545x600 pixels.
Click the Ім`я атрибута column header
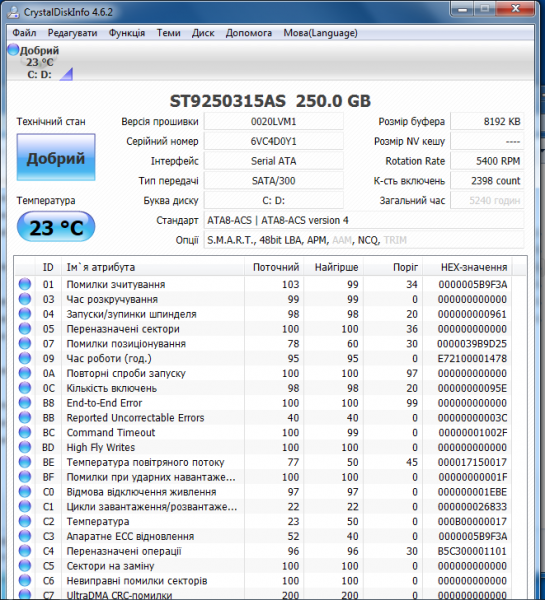(x=153, y=267)
